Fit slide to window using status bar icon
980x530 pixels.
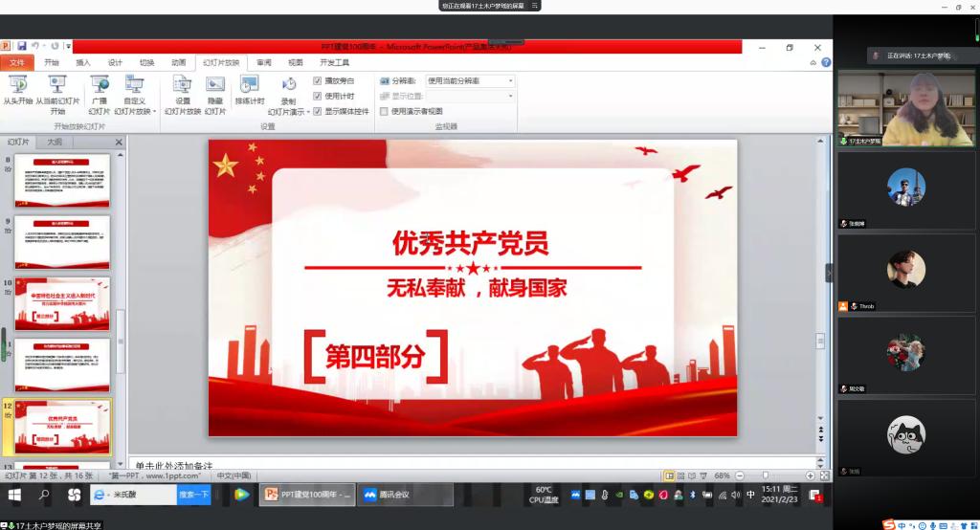[823, 475]
